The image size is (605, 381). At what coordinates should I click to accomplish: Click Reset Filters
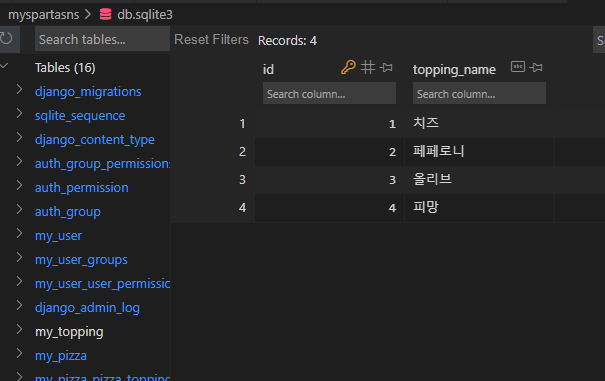pyautogui.click(x=211, y=39)
